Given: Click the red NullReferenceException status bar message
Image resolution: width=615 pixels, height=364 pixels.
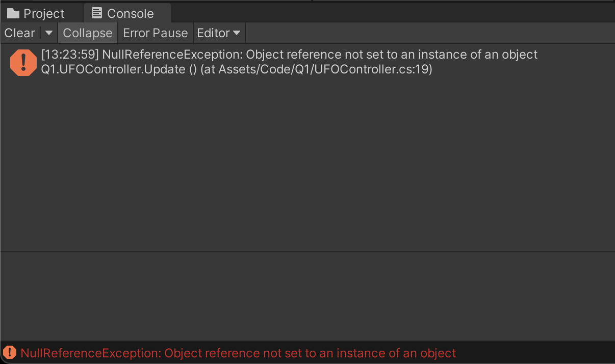Looking at the screenshot, I should pyautogui.click(x=238, y=353).
